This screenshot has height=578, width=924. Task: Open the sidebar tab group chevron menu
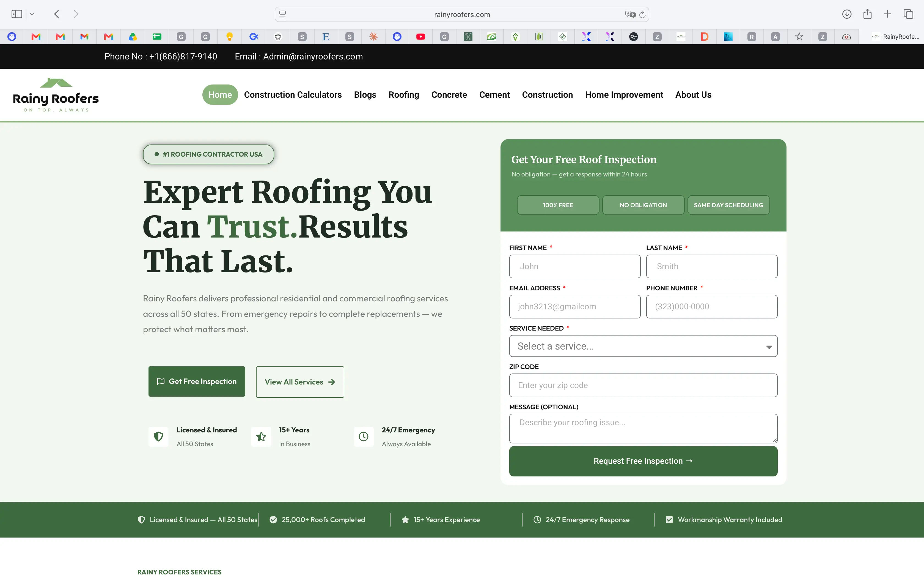(x=32, y=15)
